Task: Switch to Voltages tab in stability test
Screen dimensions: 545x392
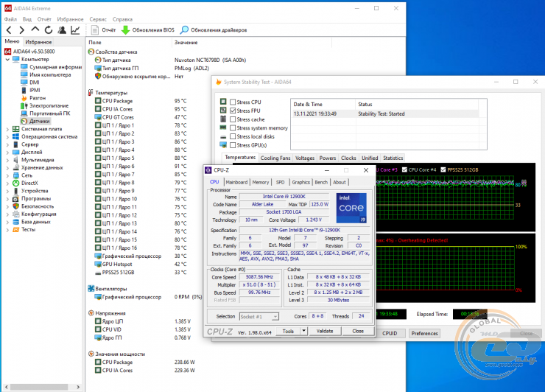Action: (x=305, y=158)
